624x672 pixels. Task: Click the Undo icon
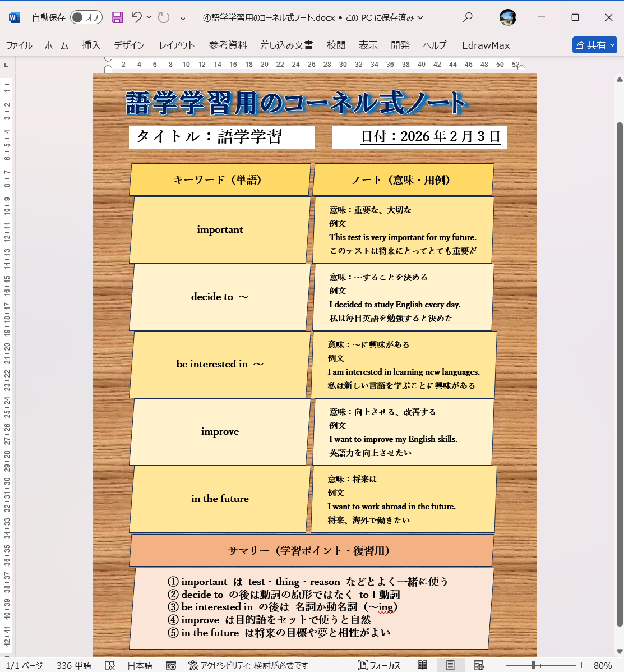137,17
